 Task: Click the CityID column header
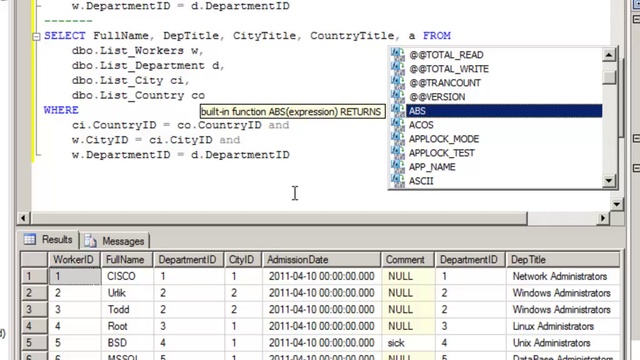coord(243,260)
